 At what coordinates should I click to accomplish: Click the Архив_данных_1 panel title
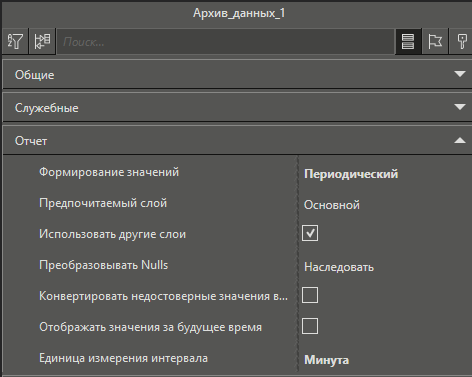[239, 14]
